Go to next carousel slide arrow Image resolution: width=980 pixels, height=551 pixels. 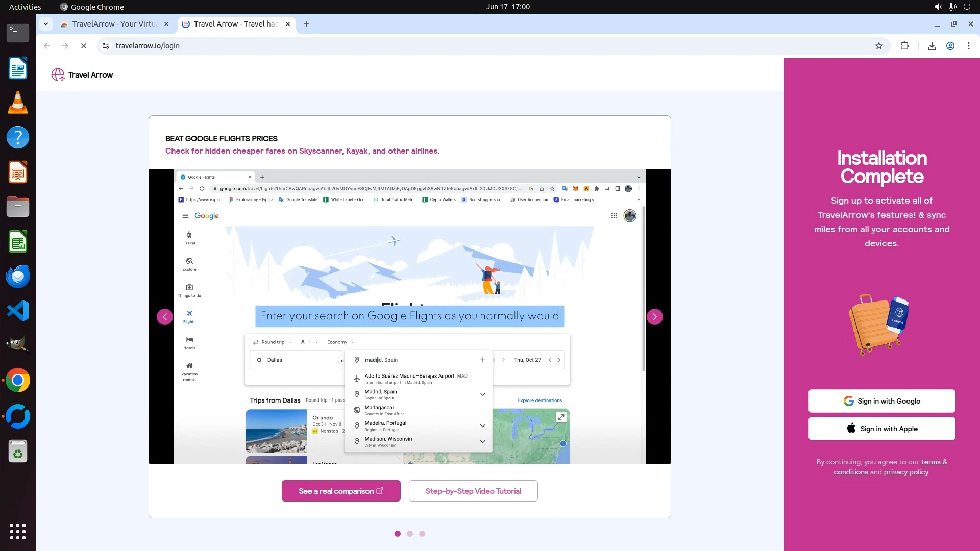pyautogui.click(x=654, y=317)
